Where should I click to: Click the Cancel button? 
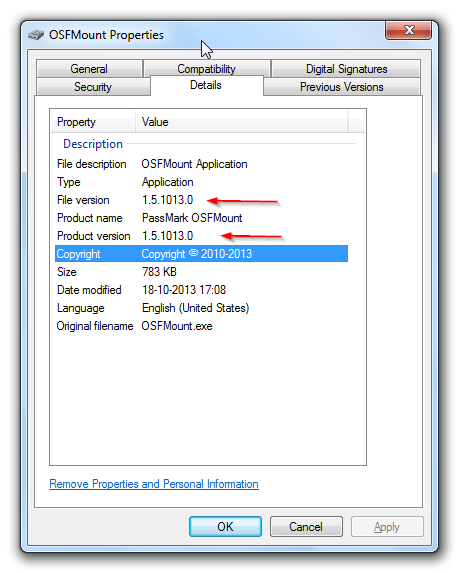pos(306,527)
